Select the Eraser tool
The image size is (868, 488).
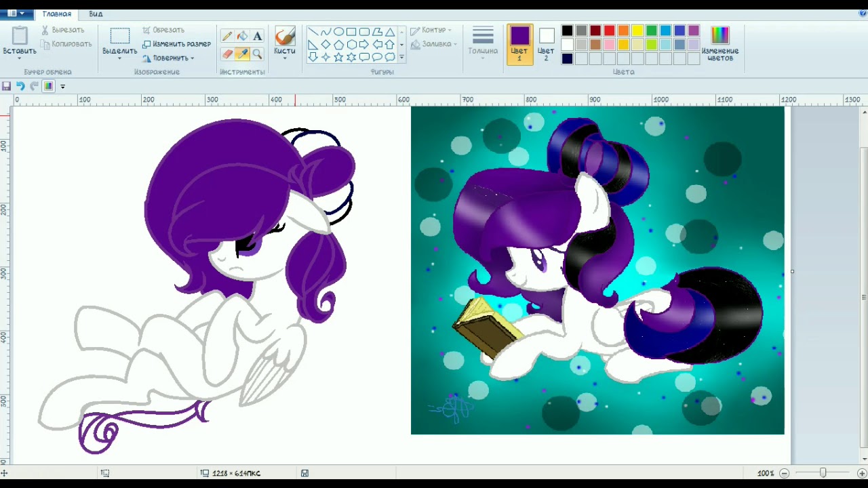[x=227, y=54]
